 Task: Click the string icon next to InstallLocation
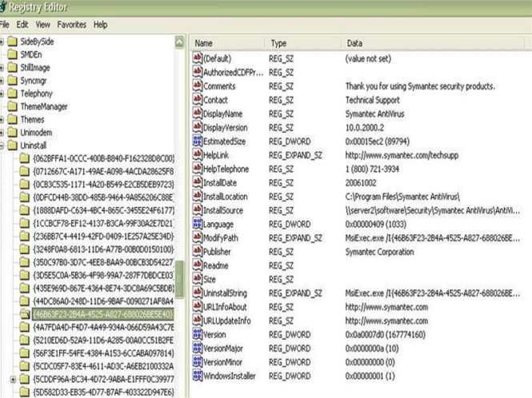point(197,197)
